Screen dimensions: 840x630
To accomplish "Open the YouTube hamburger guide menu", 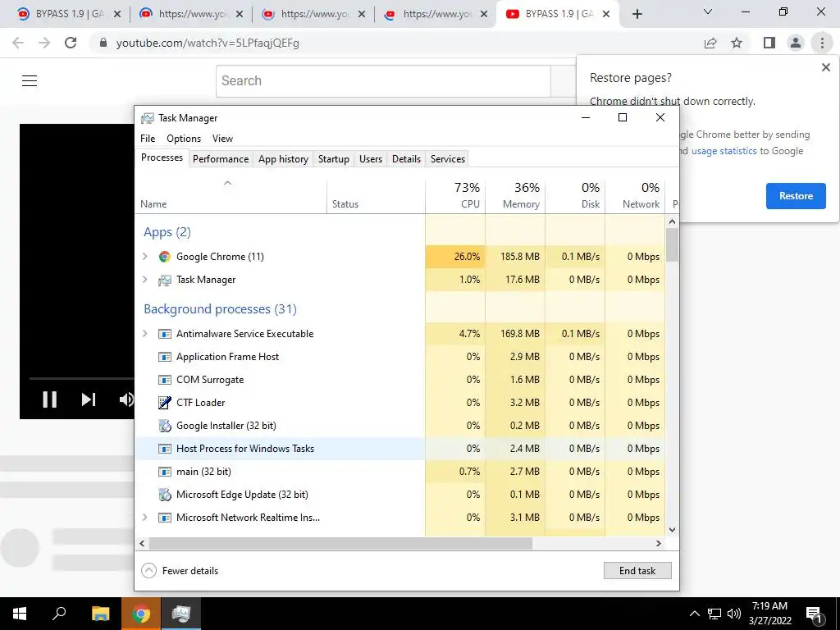I will point(30,81).
